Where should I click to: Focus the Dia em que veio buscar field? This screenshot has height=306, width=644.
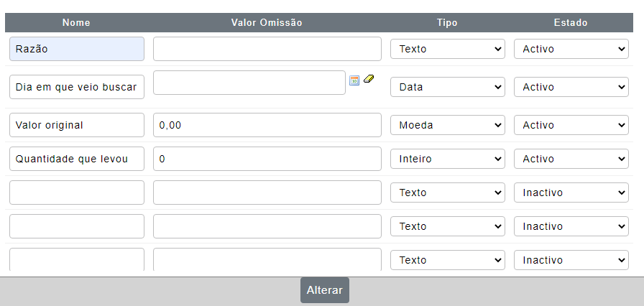(x=77, y=87)
